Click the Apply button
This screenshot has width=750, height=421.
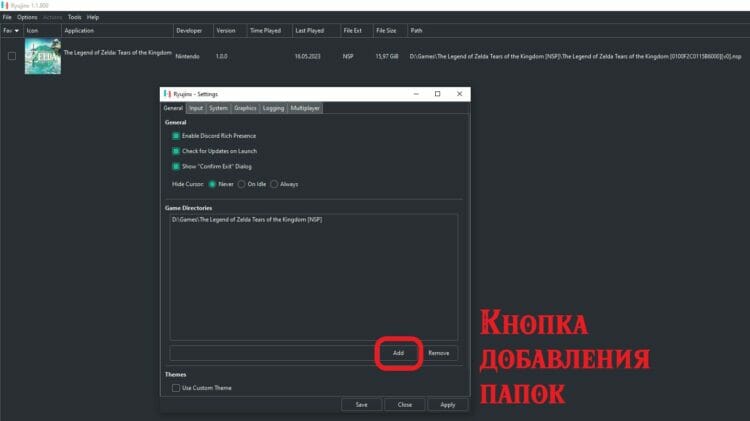pos(447,405)
